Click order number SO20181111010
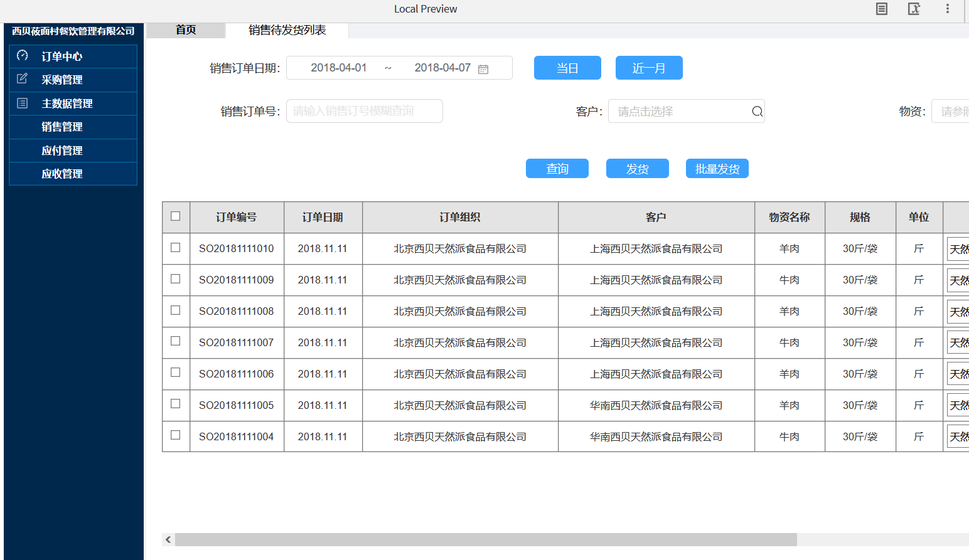This screenshot has height=560, width=969. coord(237,248)
